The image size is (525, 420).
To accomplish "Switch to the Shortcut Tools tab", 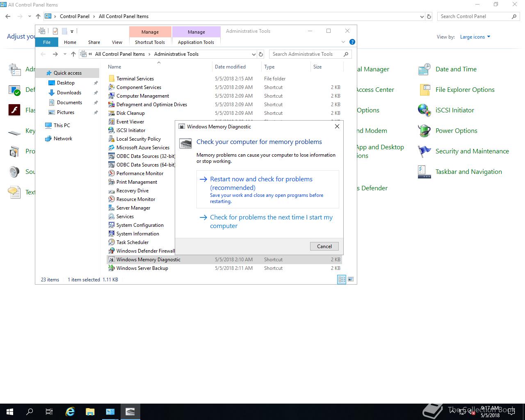I will [x=150, y=42].
